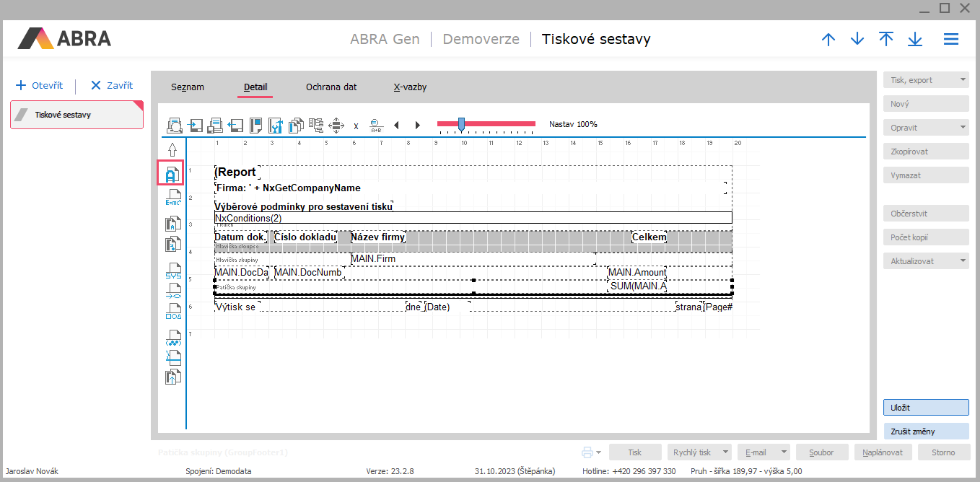Click the right triangle next arrow

pyautogui.click(x=417, y=126)
